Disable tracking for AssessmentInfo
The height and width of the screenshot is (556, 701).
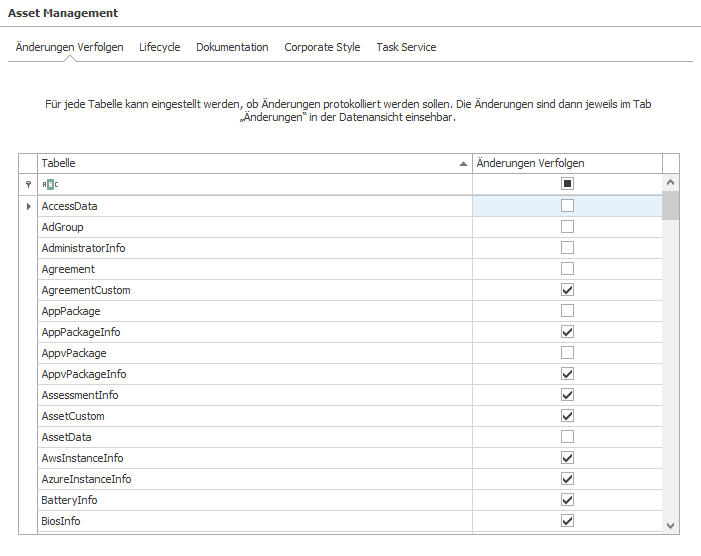coord(567,395)
